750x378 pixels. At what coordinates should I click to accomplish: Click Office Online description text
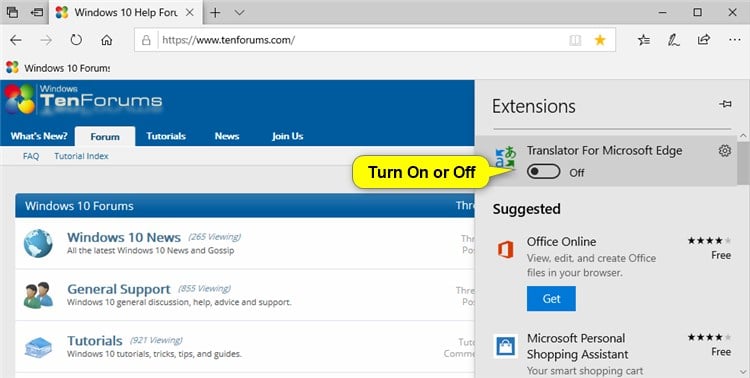[591, 266]
